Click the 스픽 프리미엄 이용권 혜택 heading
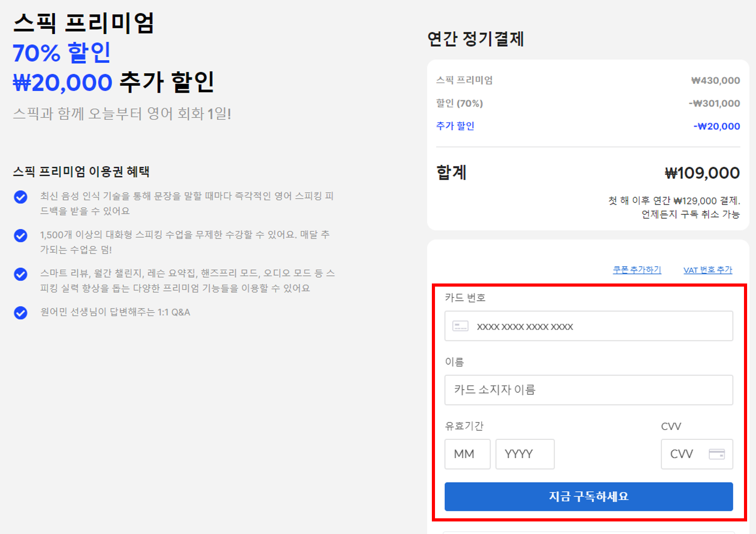Viewport: 756px width, 534px height. (81, 172)
